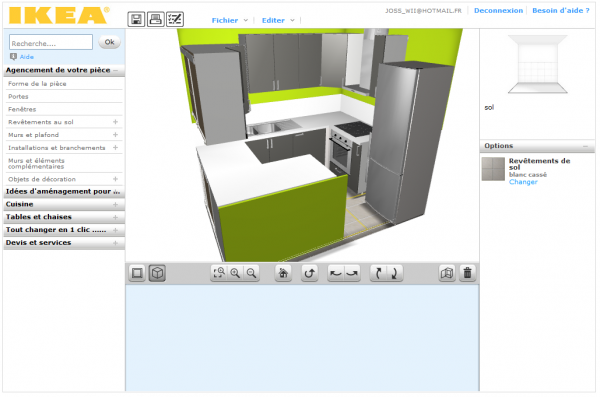600x397 pixels.
Task: Select Murs et éléments complémentaires
Action: pos(36,163)
